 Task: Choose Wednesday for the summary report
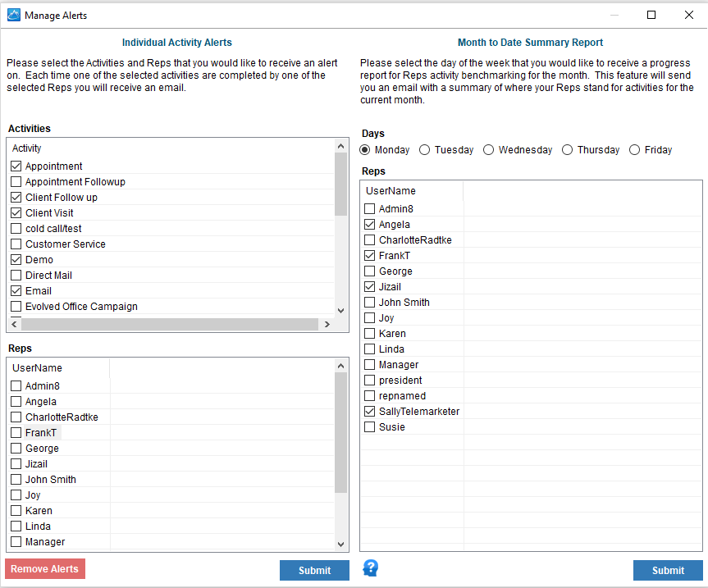click(x=489, y=150)
